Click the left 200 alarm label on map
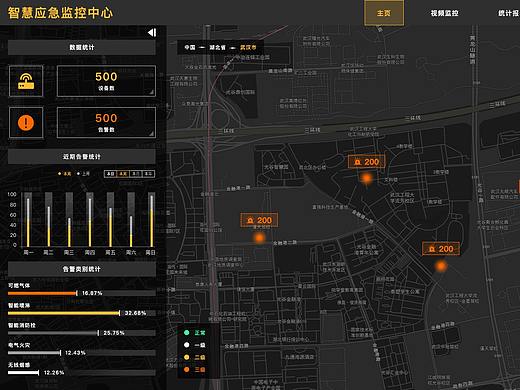The width and height of the screenshot is (520, 390). 259,220
